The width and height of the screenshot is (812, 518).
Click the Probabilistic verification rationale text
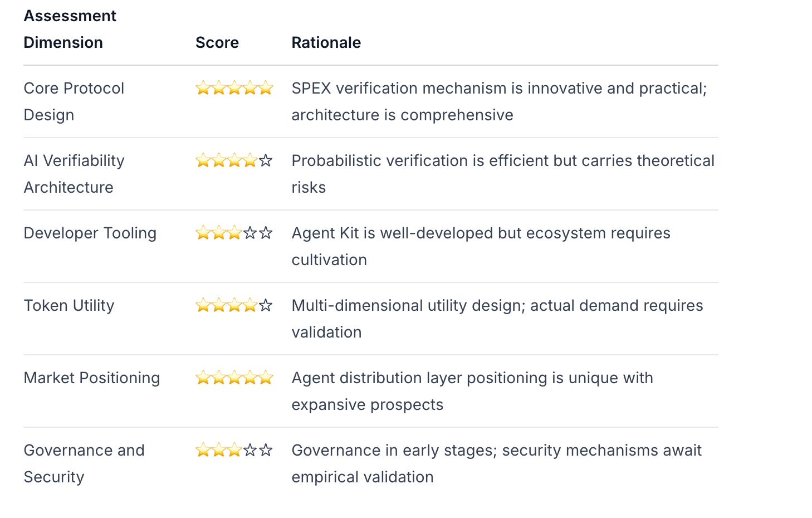pyautogui.click(x=502, y=174)
